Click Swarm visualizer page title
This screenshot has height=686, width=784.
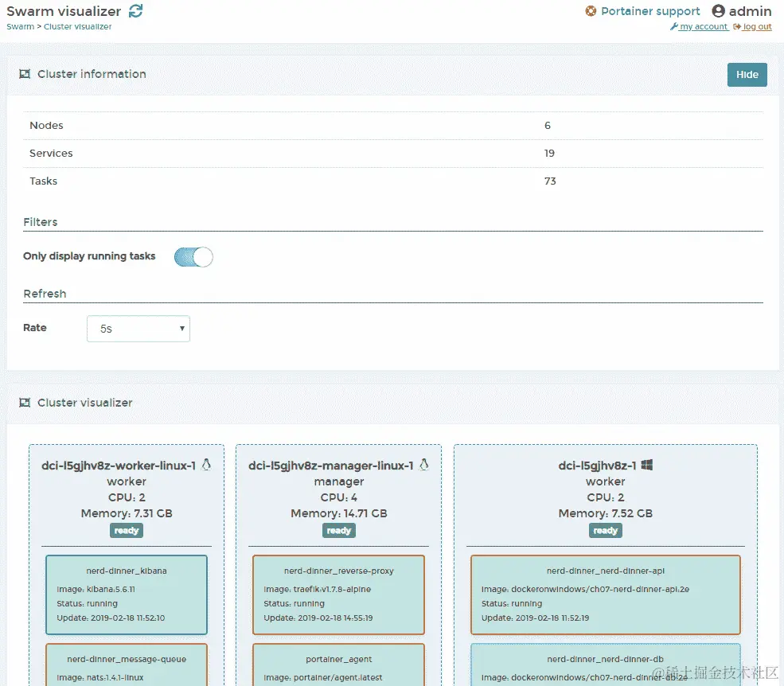(64, 11)
